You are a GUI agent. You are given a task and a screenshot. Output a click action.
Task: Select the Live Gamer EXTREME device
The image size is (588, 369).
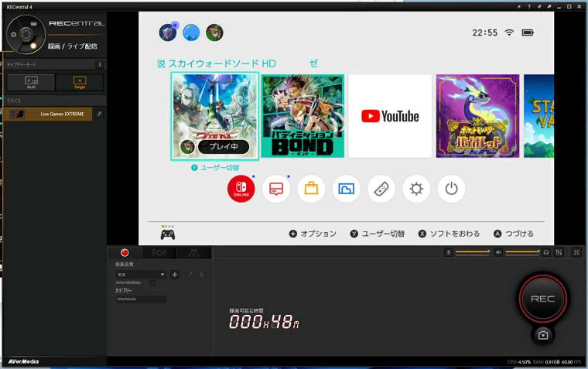[x=48, y=114]
